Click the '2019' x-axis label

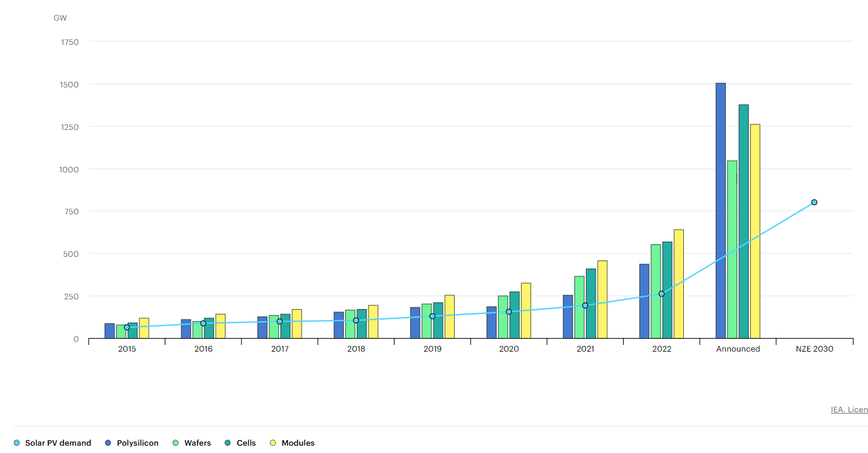[x=432, y=349]
